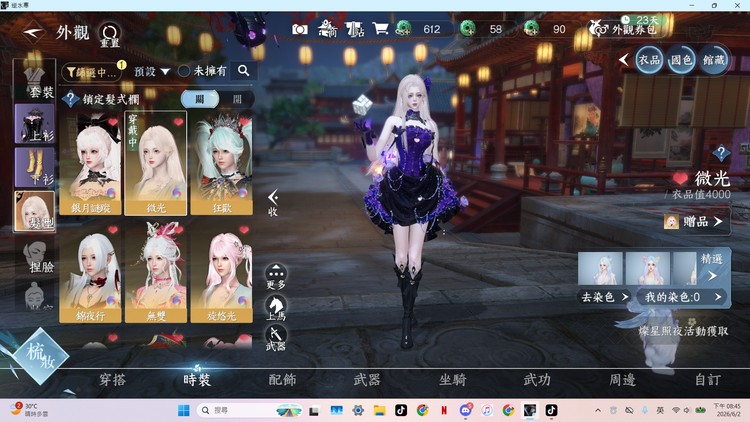The width and height of the screenshot is (750, 422).
Task: Open the help icon above 微光
Action: [721, 154]
